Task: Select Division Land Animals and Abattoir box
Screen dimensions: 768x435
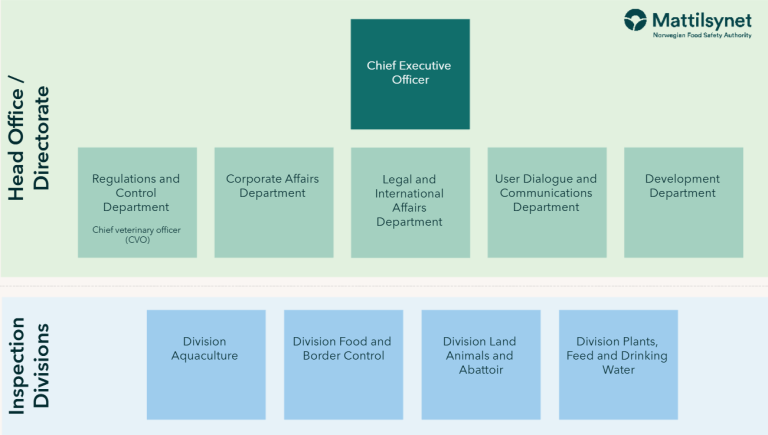Action: click(x=481, y=364)
